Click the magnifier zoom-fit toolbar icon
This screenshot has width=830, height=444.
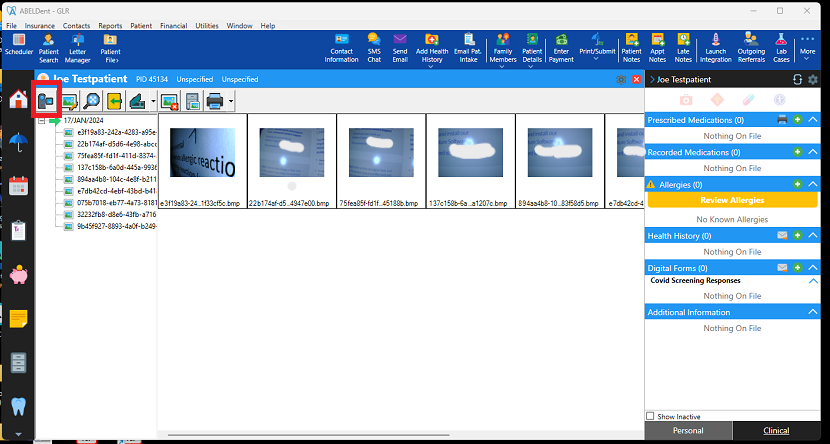(x=92, y=101)
